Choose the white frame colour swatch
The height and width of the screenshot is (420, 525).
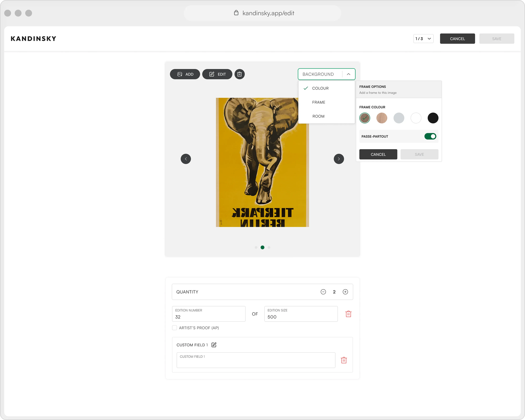(x=416, y=118)
